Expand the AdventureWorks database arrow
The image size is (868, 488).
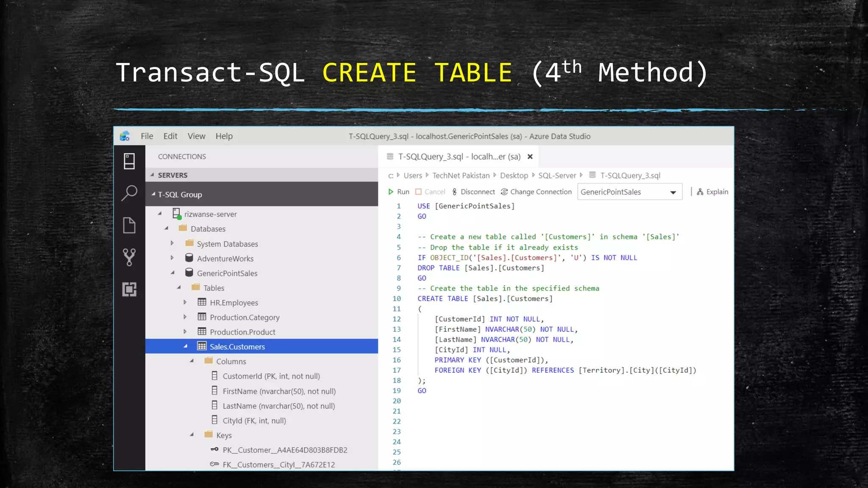(172, 258)
